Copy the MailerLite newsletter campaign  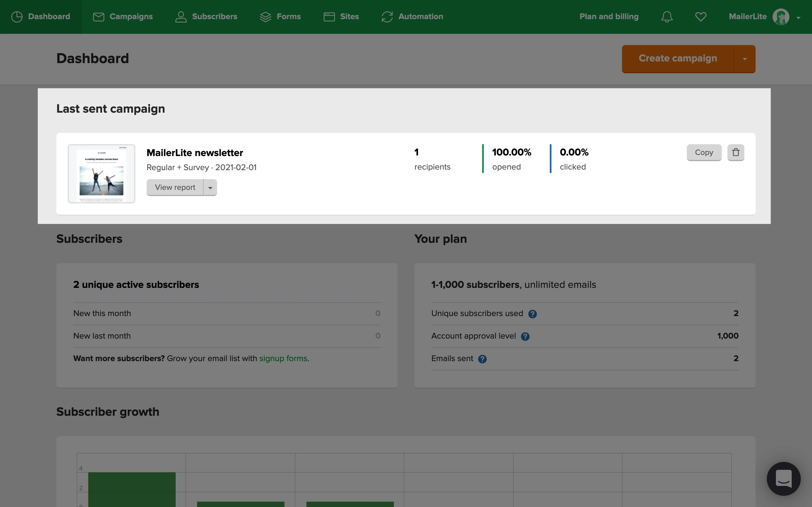pos(704,153)
